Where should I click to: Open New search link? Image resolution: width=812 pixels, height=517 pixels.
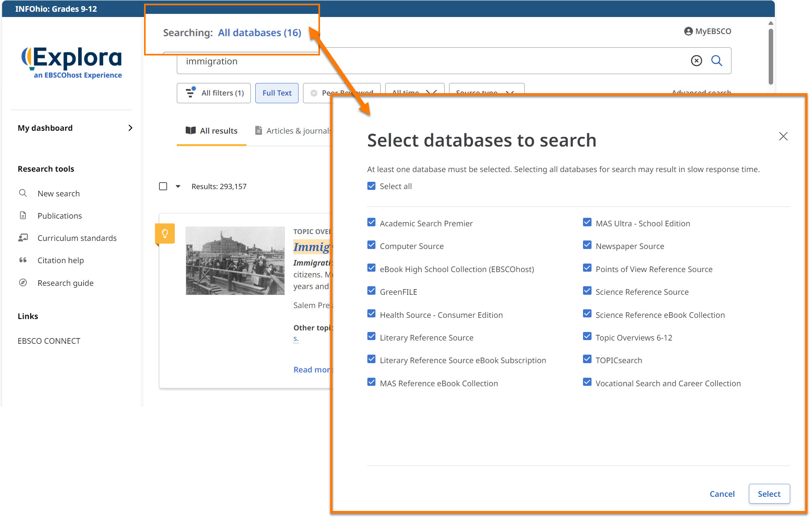[x=59, y=194]
